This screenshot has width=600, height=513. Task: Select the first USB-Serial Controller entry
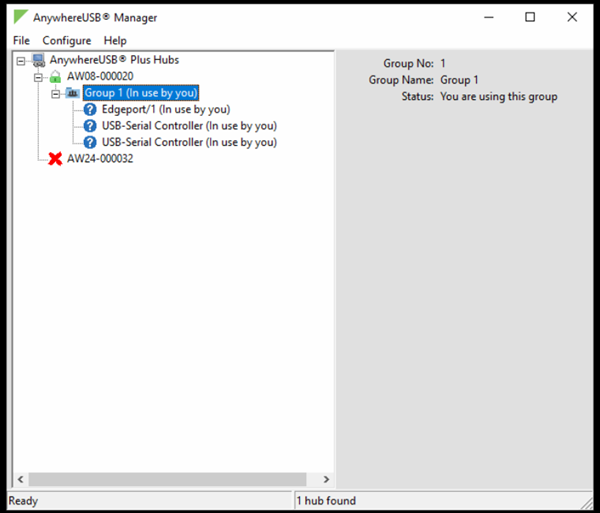point(189,126)
